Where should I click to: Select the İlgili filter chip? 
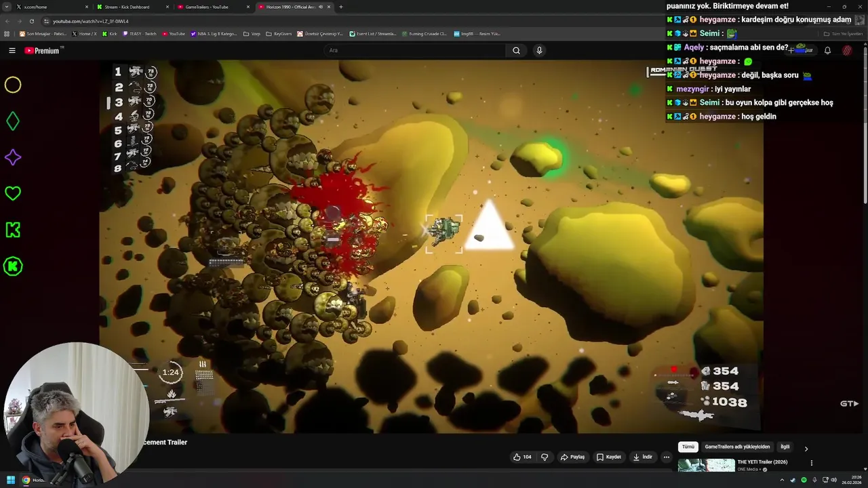click(785, 447)
